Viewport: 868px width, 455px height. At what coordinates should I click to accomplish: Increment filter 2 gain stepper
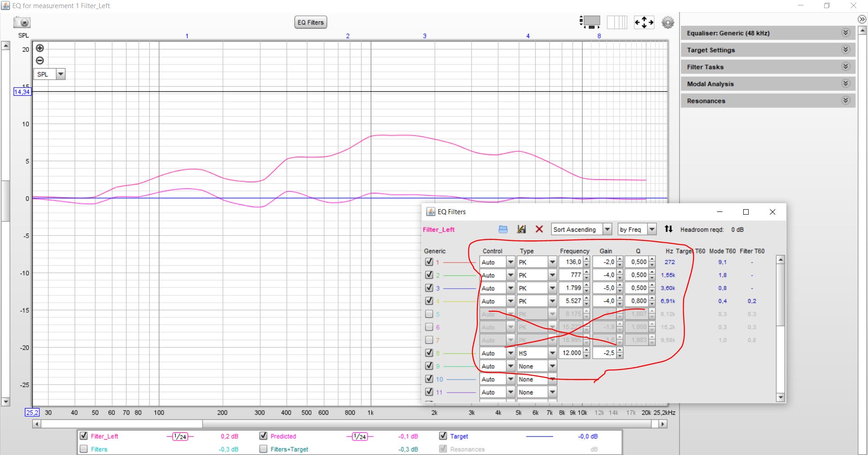pos(620,272)
